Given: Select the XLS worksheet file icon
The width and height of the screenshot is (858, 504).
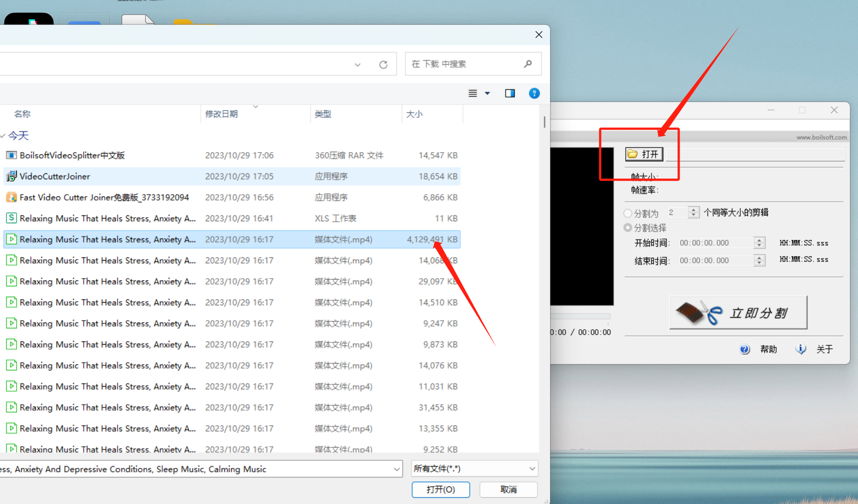Looking at the screenshot, I should (11, 218).
